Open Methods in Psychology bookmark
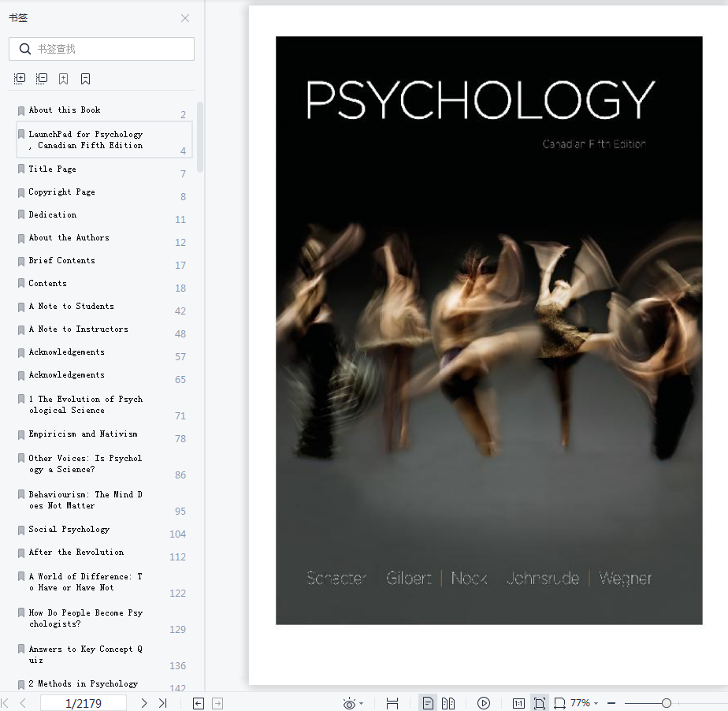 tap(83, 683)
